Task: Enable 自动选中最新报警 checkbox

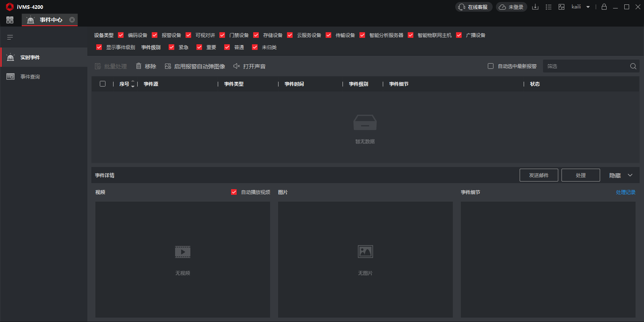Action: click(x=491, y=66)
